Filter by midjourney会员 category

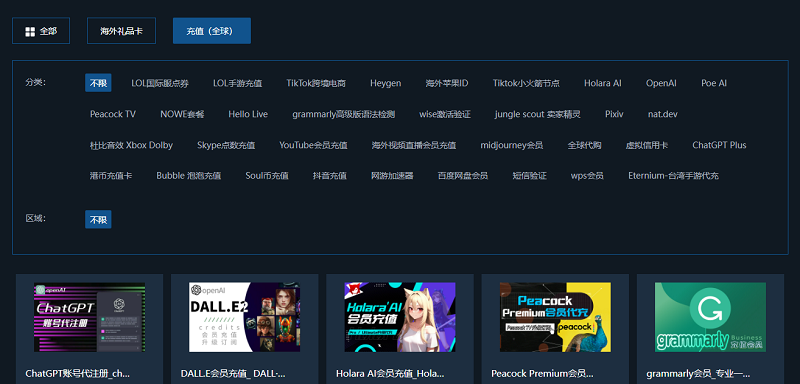(x=512, y=145)
